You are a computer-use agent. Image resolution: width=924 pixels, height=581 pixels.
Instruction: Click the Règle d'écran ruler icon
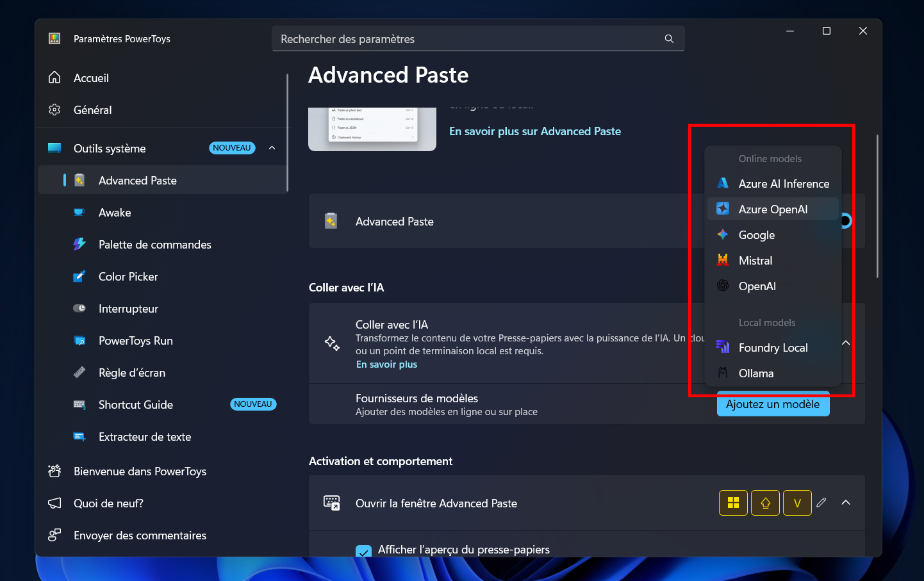[x=79, y=372]
